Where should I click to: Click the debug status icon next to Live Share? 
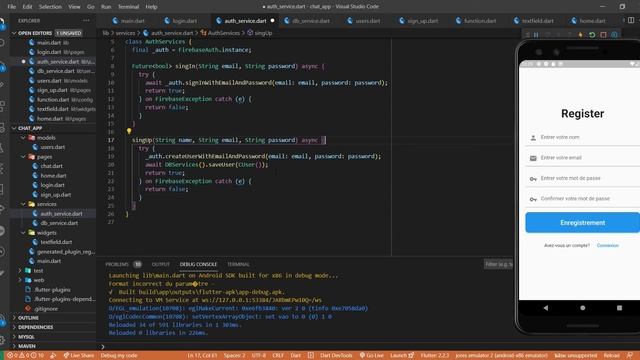pos(53,356)
